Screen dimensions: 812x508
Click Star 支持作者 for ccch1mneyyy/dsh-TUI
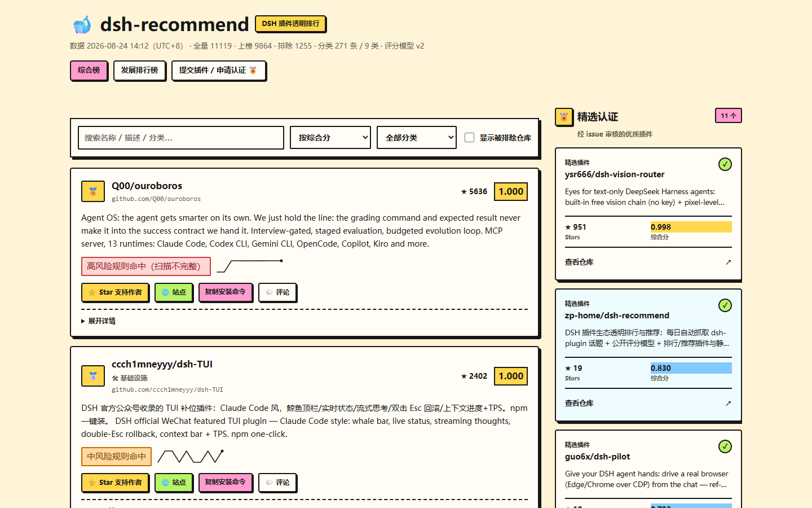click(x=116, y=483)
